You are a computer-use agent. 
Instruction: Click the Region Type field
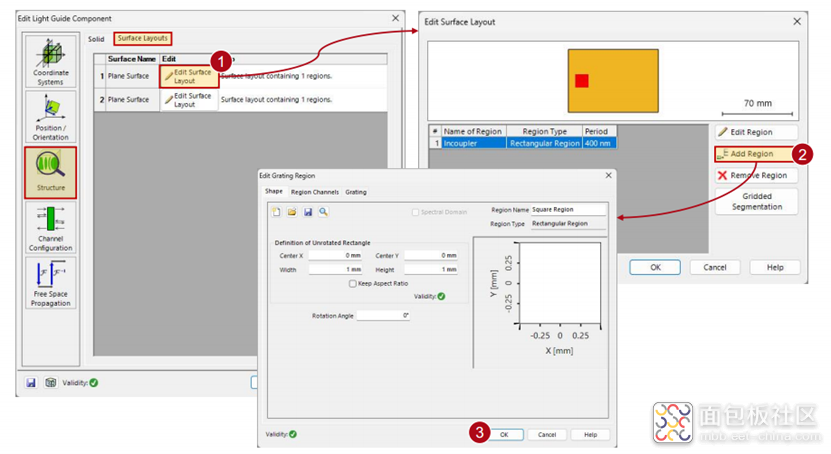coord(568,224)
